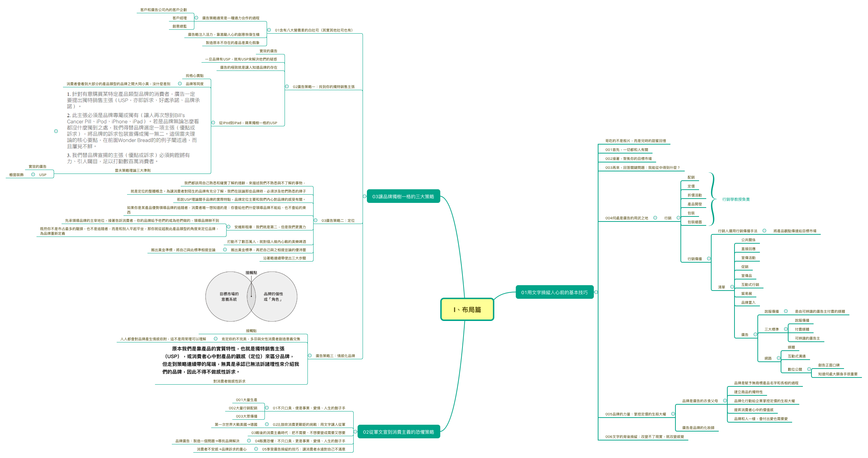Screen dimensions: 868x458
Task: Select the '行銷學教授負責' summary label
Action: click(x=736, y=199)
